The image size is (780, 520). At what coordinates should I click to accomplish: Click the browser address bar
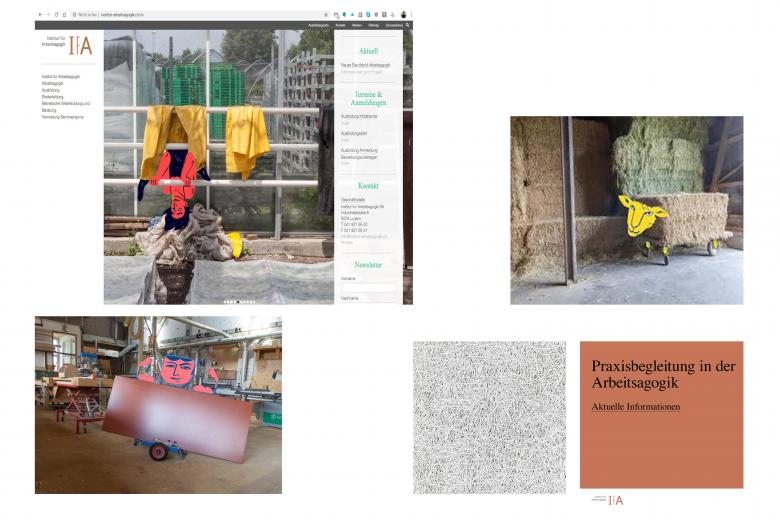[x=200, y=15]
